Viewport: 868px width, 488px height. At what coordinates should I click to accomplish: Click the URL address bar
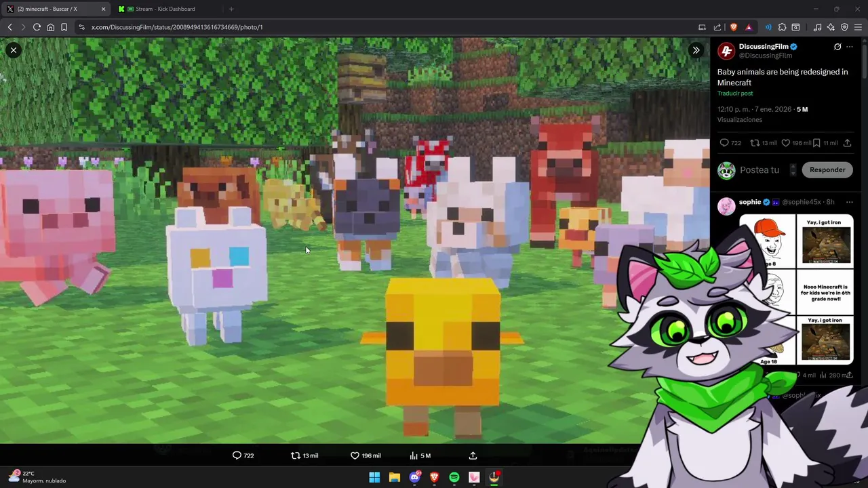[387, 27]
